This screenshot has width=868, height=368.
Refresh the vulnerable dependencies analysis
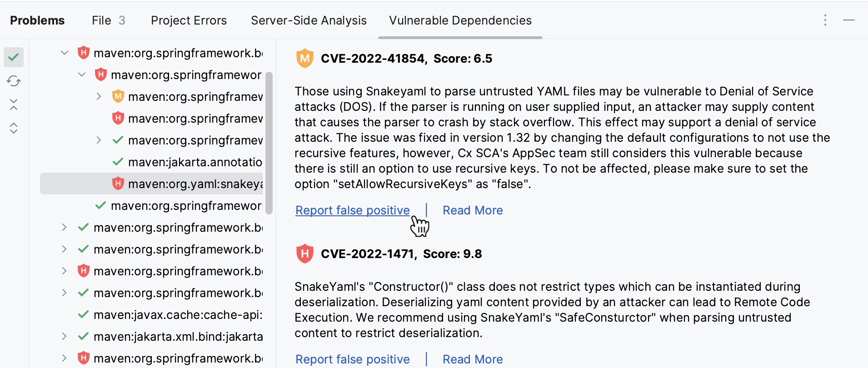(x=14, y=81)
